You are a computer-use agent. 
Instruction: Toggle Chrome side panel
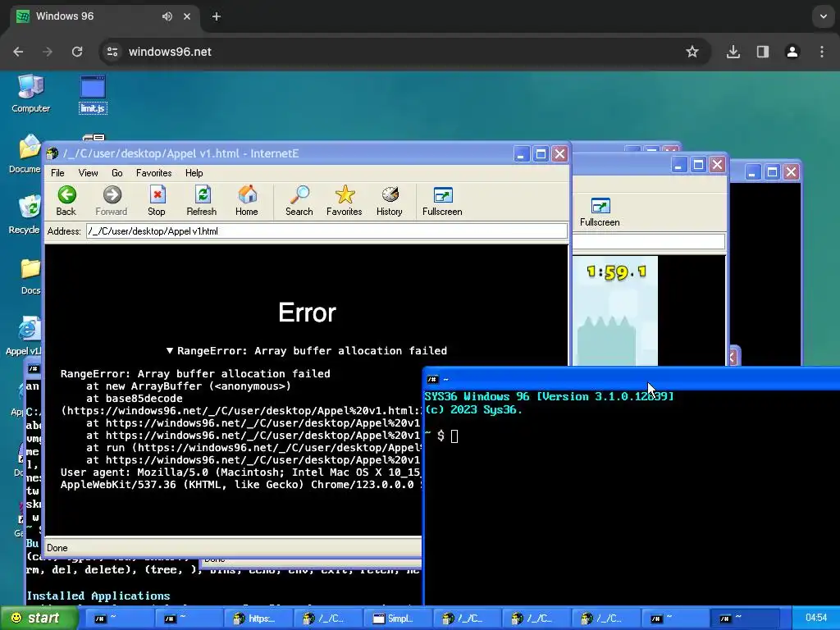763,52
